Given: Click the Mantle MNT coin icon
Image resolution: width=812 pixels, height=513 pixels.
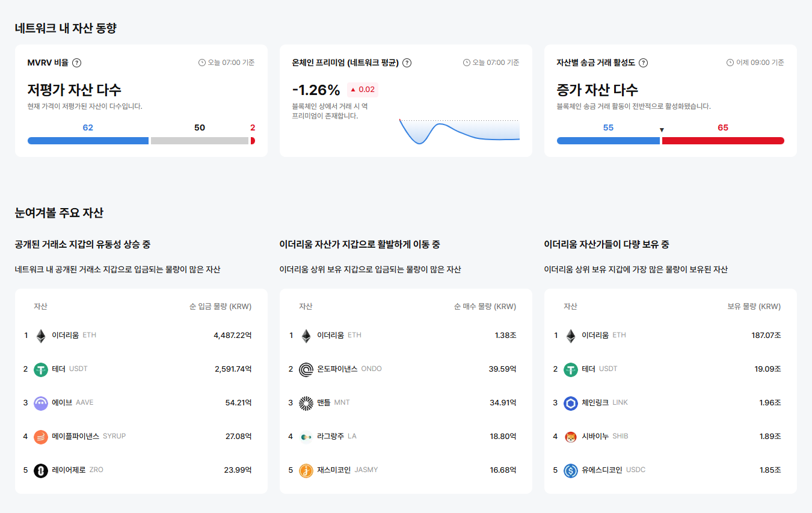Looking at the screenshot, I should click(306, 402).
